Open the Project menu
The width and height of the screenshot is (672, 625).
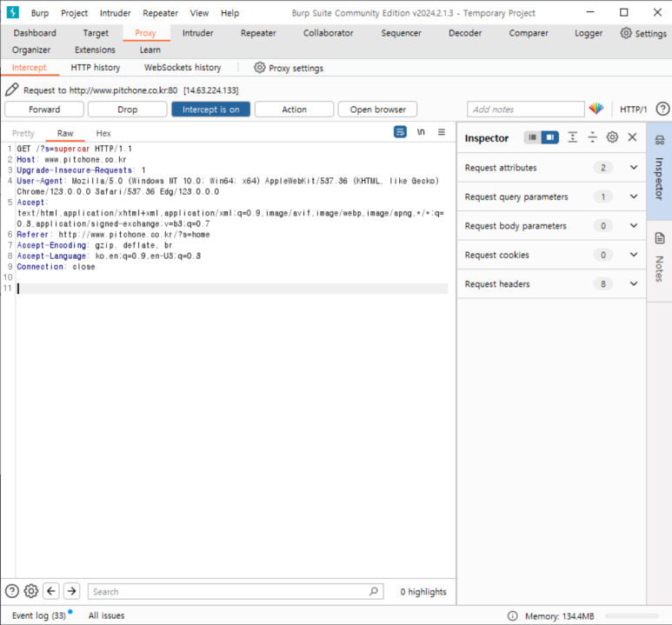tap(74, 13)
